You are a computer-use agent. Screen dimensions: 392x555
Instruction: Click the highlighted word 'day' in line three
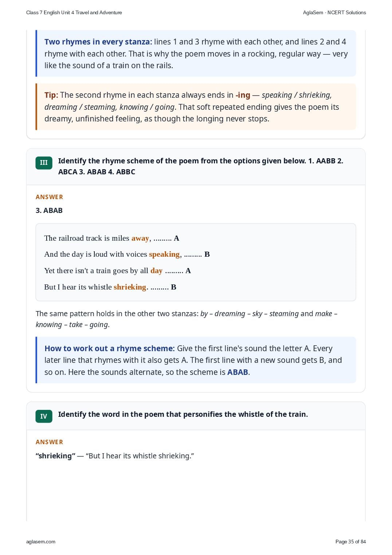[x=156, y=271]
